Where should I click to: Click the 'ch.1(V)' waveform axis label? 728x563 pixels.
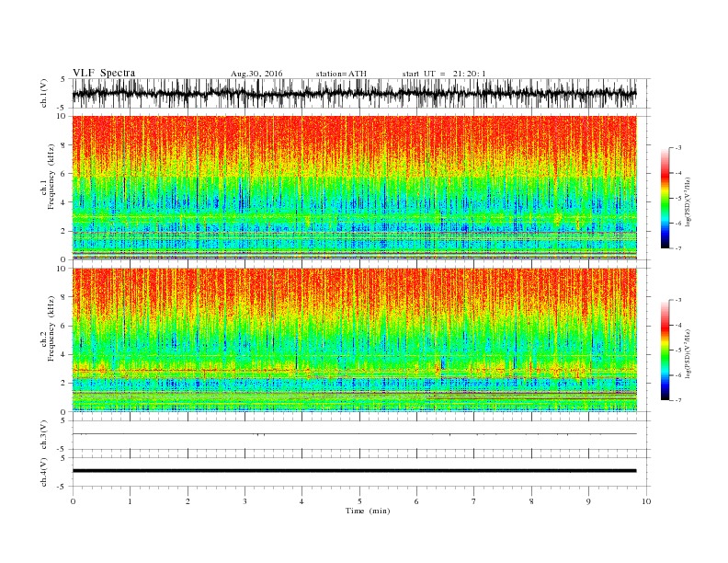pyautogui.click(x=44, y=93)
